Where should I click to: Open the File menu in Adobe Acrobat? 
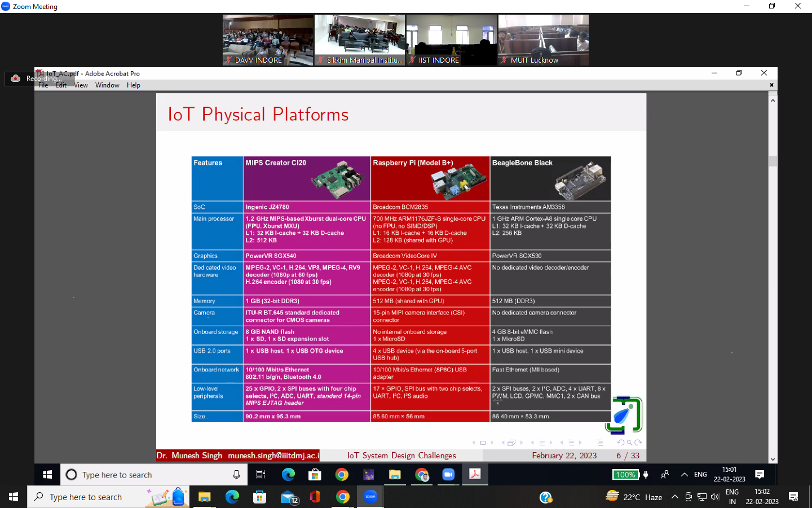[x=43, y=85]
